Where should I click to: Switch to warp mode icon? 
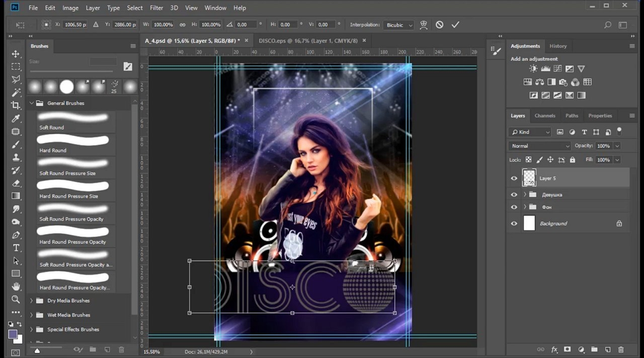(424, 25)
